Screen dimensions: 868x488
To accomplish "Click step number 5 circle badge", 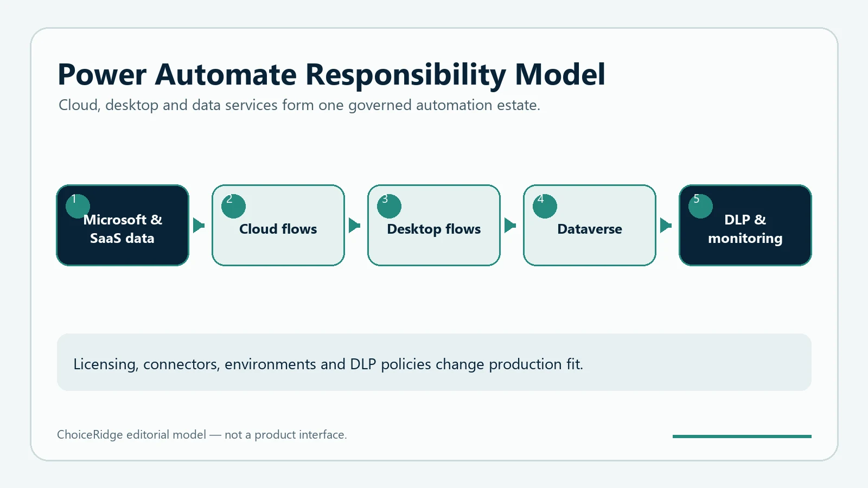I will coord(700,206).
